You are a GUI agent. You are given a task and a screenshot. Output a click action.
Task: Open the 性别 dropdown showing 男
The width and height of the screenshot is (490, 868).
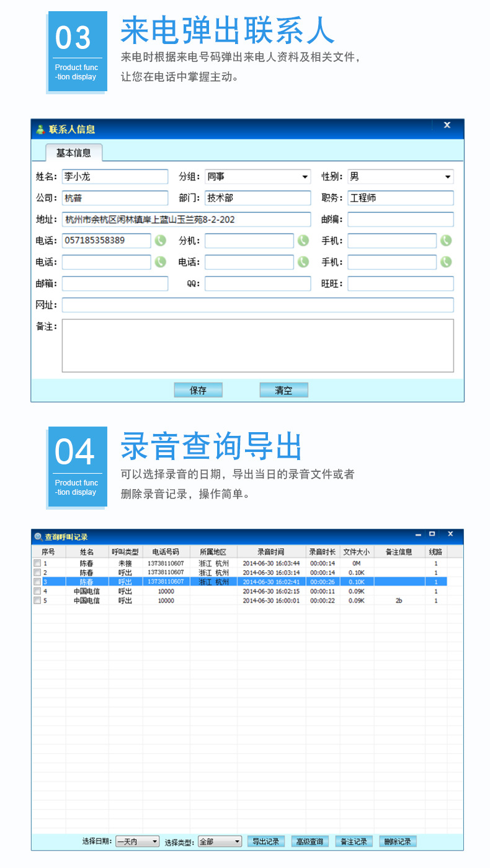(401, 177)
